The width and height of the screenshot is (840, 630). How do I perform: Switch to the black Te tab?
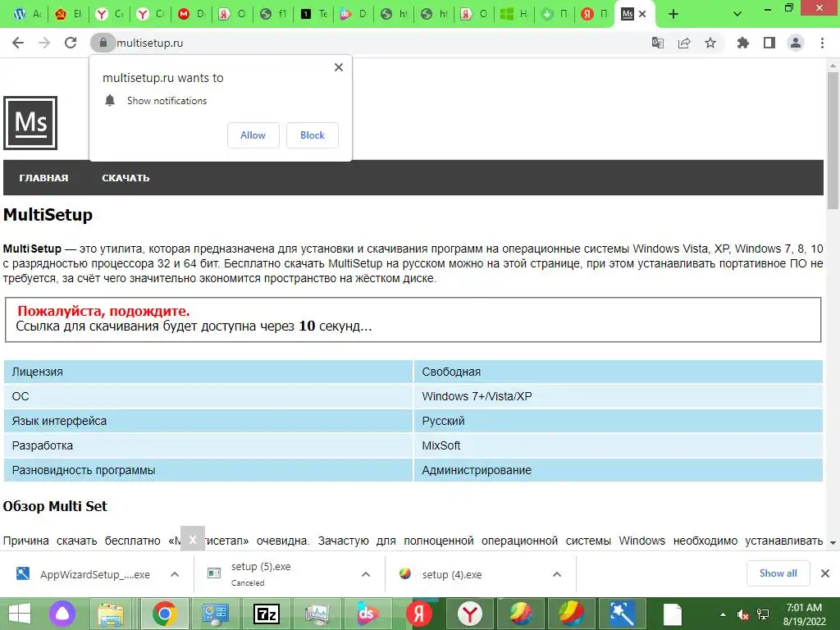pos(313,14)
